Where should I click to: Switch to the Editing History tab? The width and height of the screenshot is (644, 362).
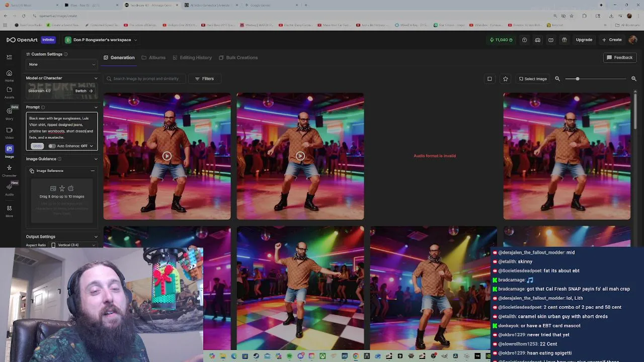point(192,57)
